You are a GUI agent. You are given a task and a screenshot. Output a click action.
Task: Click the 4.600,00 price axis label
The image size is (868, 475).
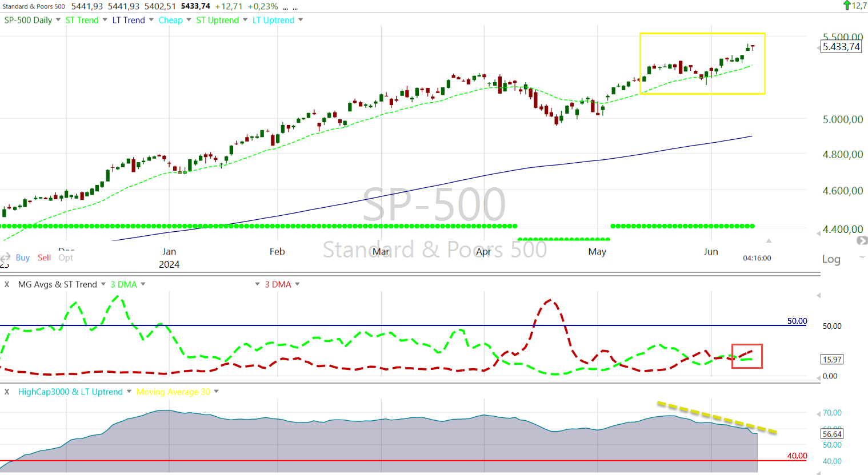[843, 191]
